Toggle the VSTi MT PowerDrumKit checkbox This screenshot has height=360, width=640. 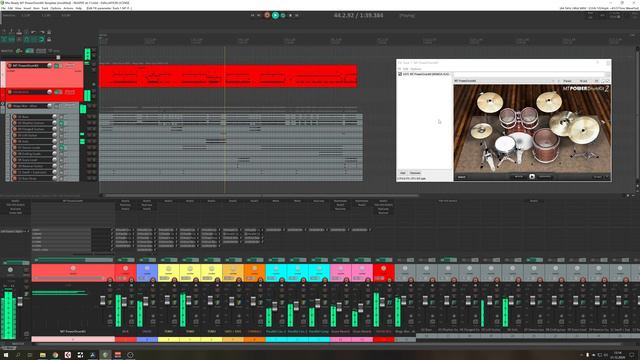click(400, 74)
